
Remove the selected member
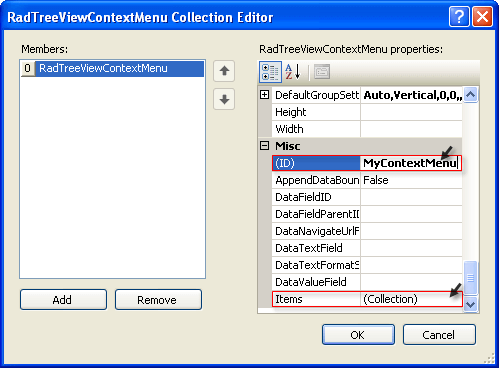158,300
